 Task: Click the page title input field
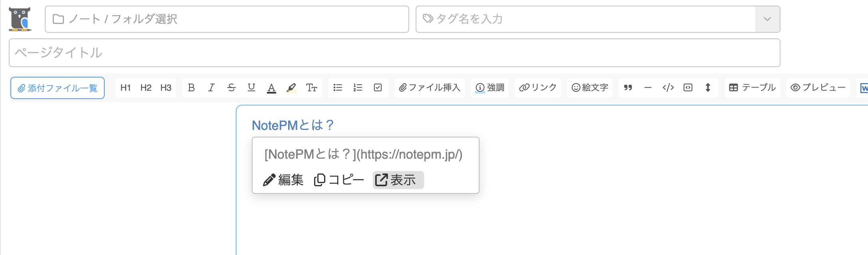click(394, 53)
